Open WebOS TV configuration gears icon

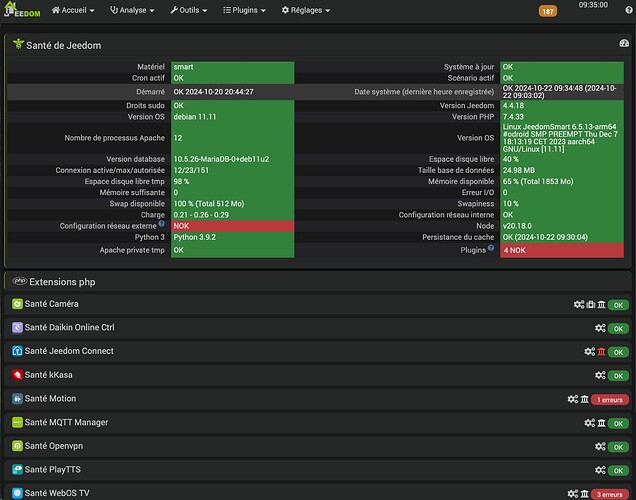click(573, 494)
